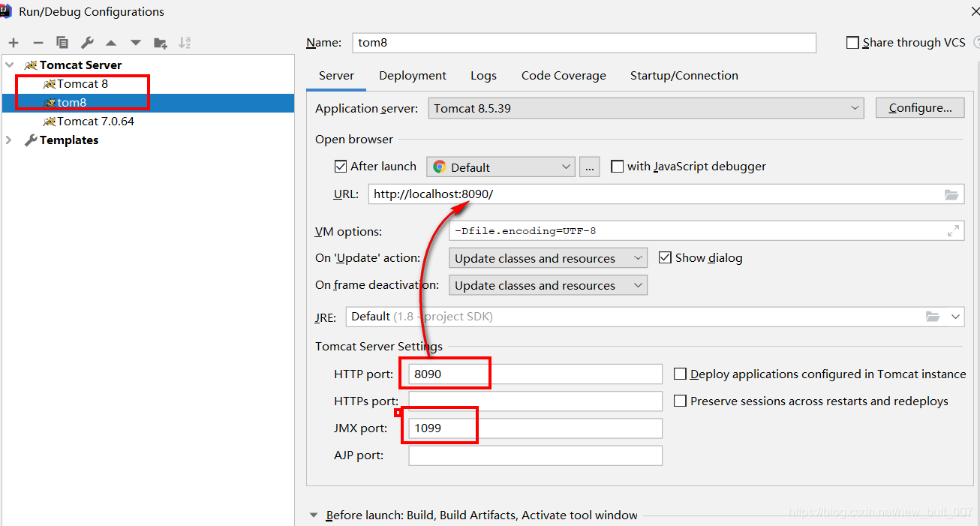Image resolution: width=980 pixels, height=526 pixels.
Task: Click the browser ellipsis button
Action: 589,167
